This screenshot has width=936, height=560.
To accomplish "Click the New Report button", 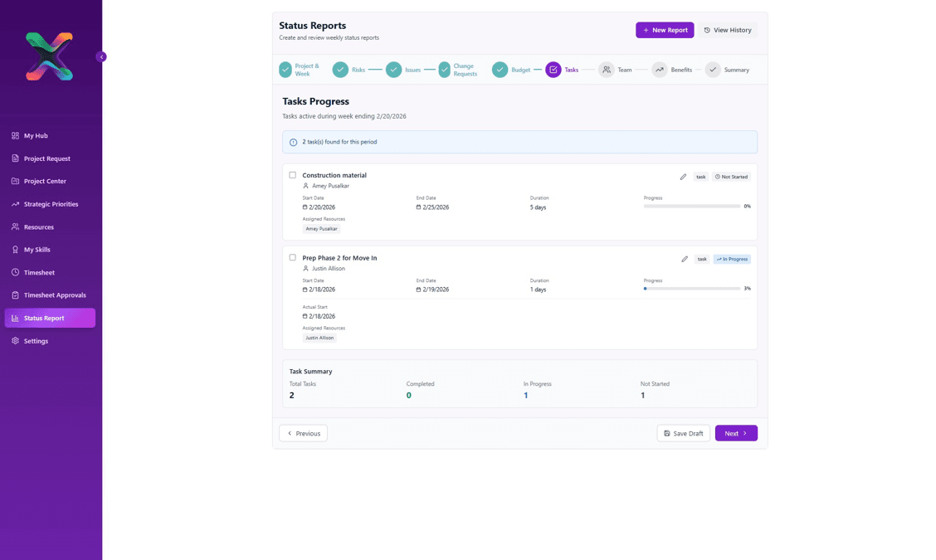I will (x=664, y=29).
